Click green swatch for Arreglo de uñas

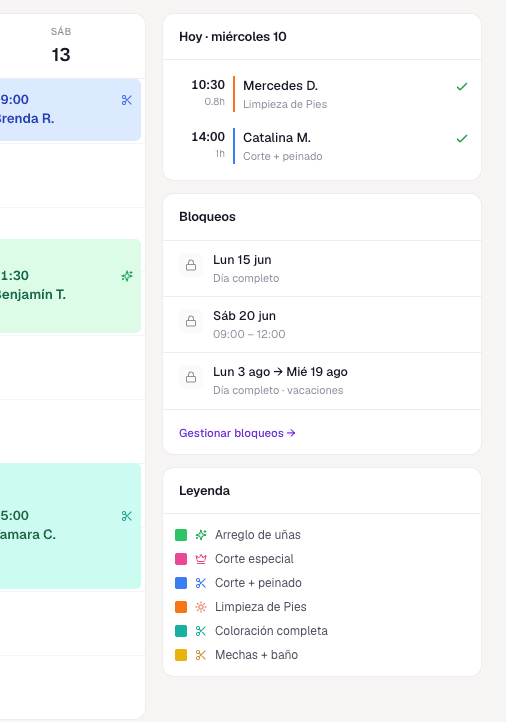[x=181, y=535]
